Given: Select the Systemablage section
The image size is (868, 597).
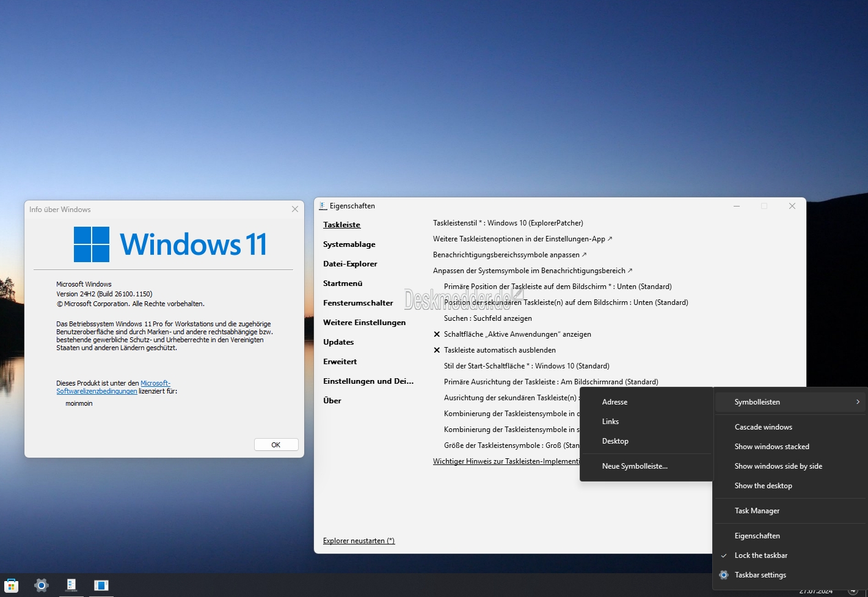Looking at the screenshot, I should click(349, 244).
